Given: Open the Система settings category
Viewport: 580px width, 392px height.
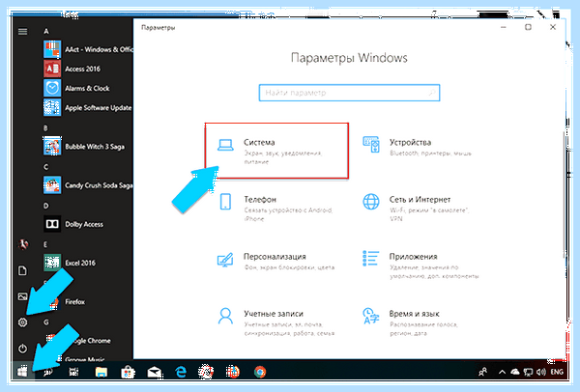Looking at the screenshot, I should click(x=276, y=151).
